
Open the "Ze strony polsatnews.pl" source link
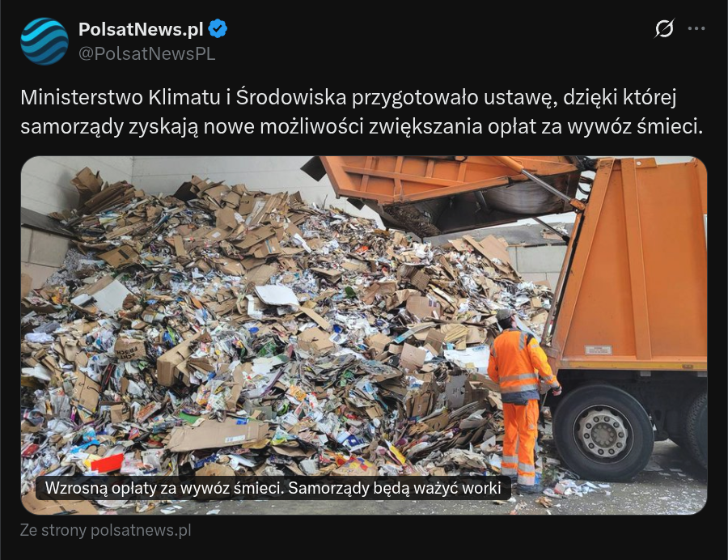coord(106,530)
